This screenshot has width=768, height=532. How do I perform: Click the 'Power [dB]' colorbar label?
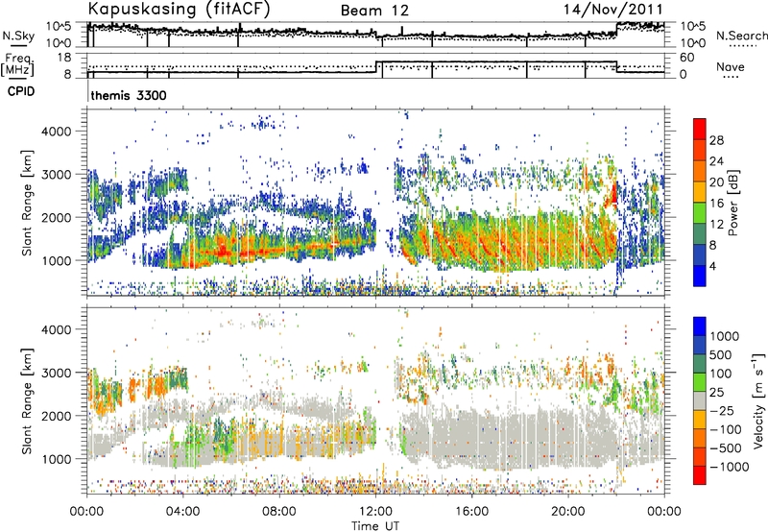tap(732, 203)
